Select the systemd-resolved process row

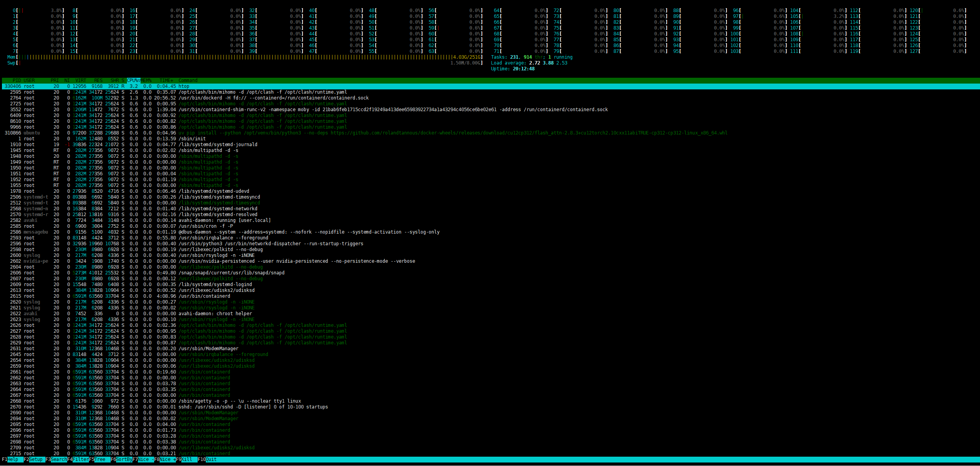[x=490, y=215]
